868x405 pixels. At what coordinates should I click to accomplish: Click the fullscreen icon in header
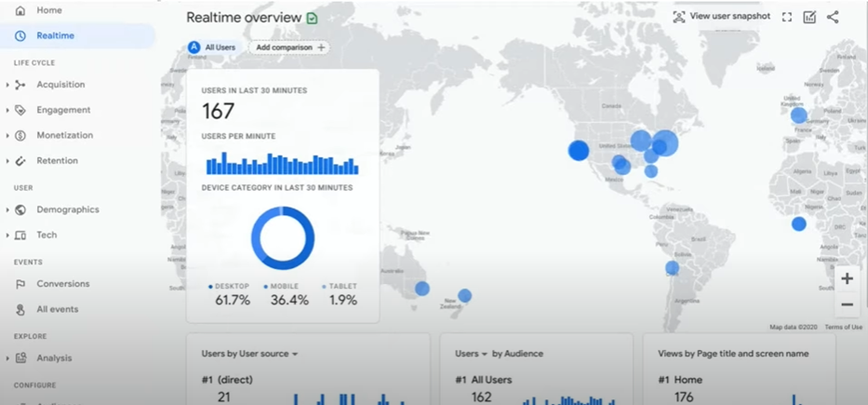[787, 17]
